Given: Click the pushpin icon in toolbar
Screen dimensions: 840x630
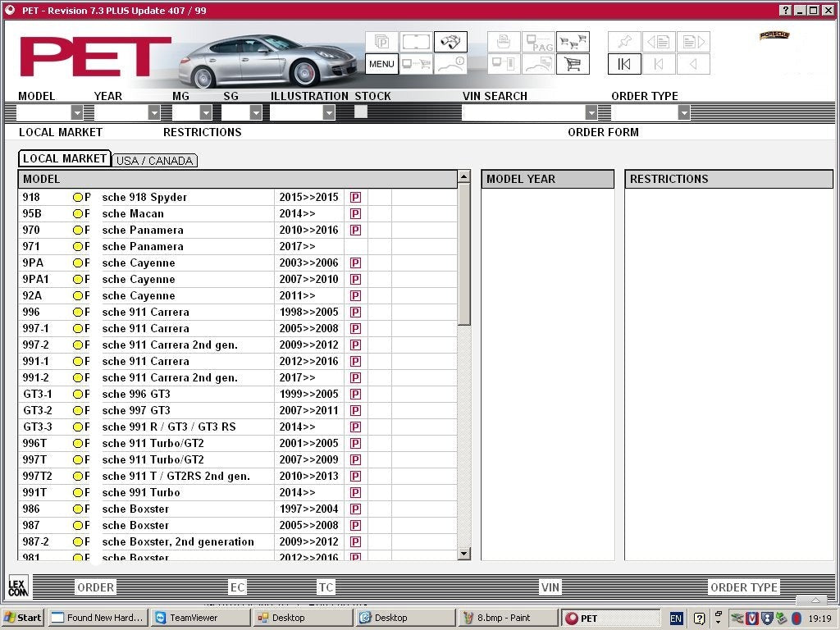Looking at the screenshot, I should pyautogui.click(x=624, y=42).
